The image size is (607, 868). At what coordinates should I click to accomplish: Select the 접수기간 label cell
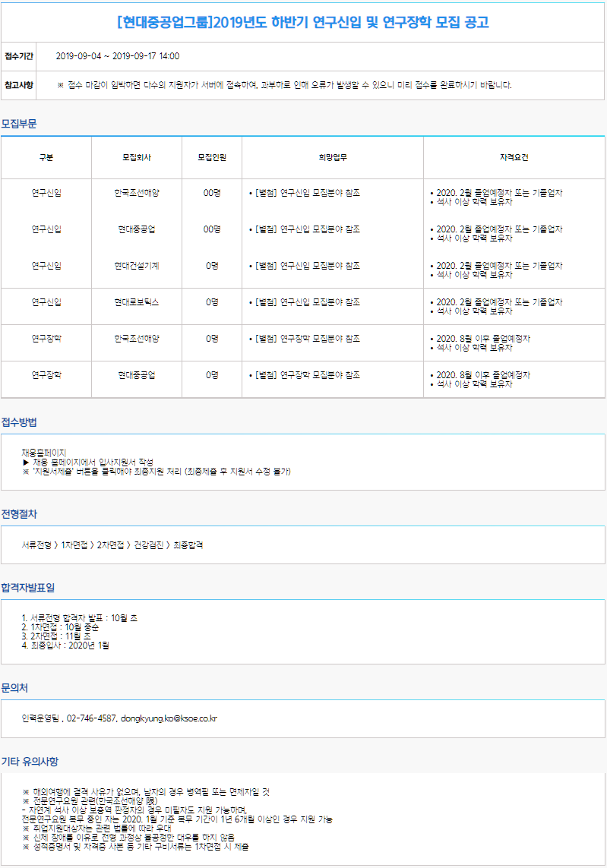[x=19, y=56]
